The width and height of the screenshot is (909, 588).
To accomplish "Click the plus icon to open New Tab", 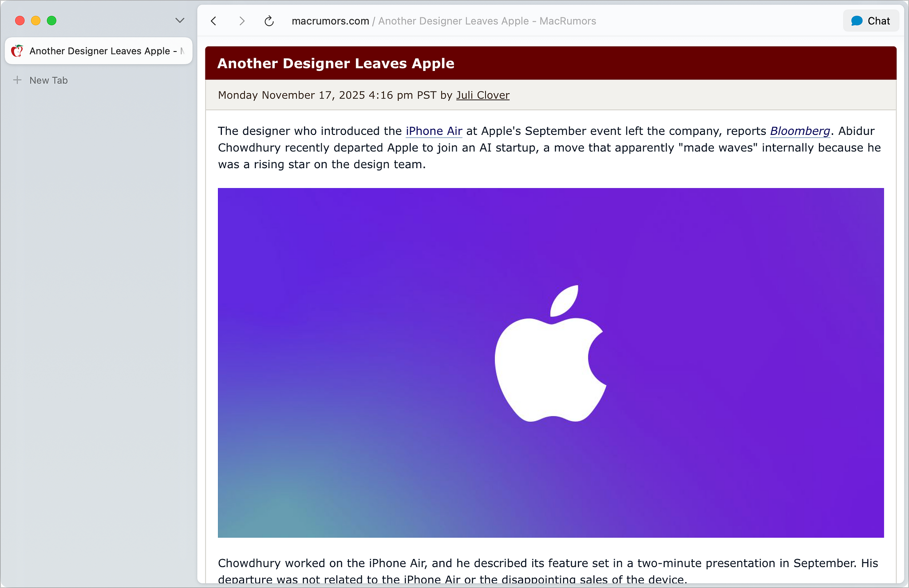I will 17,80.
